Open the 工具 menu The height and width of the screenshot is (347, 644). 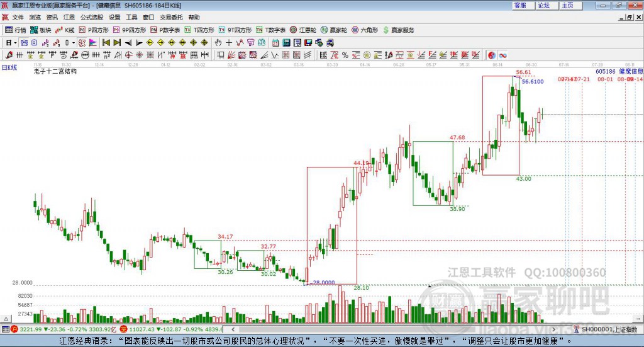131,17
